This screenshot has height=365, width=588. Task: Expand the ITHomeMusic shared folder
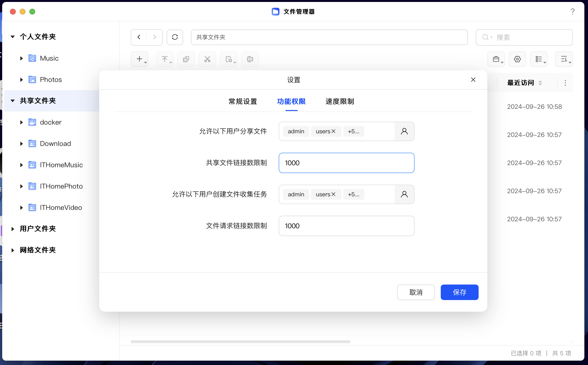tap(21, 165)
